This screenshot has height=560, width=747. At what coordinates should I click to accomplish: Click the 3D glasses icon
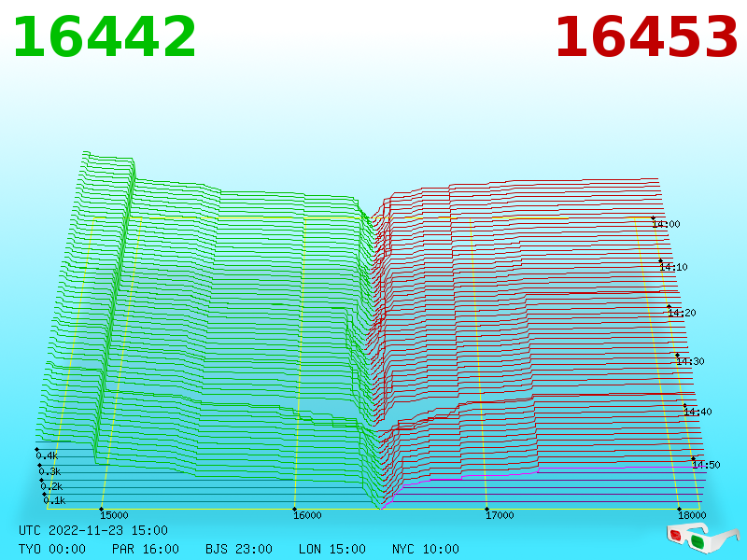(703, 538)
